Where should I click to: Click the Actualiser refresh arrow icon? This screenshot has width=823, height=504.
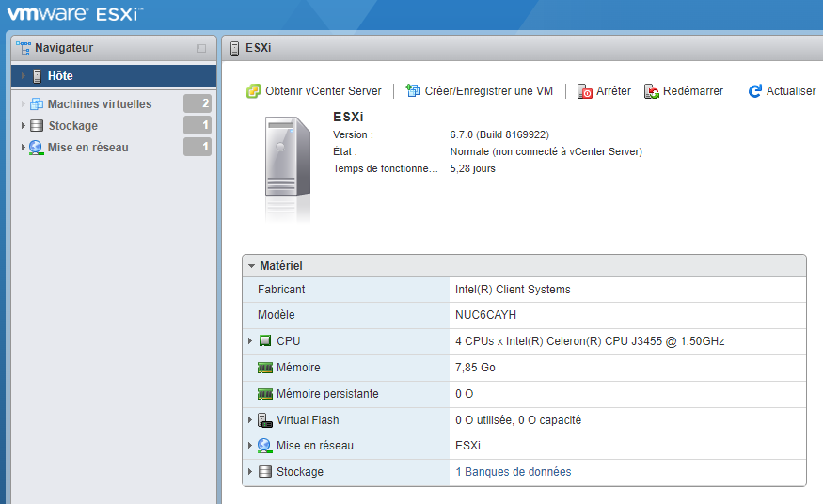[754, 91]
